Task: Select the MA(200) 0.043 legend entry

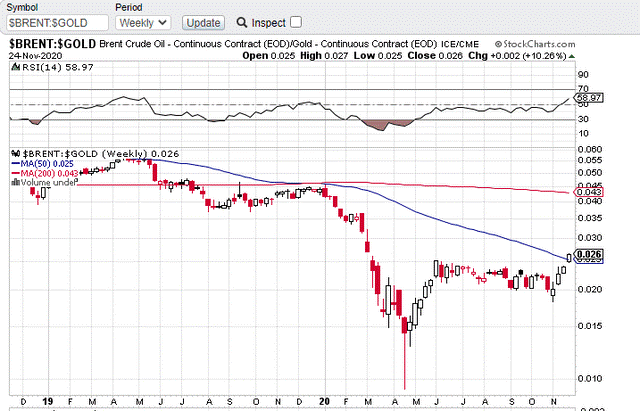Action: click(45, 173)
